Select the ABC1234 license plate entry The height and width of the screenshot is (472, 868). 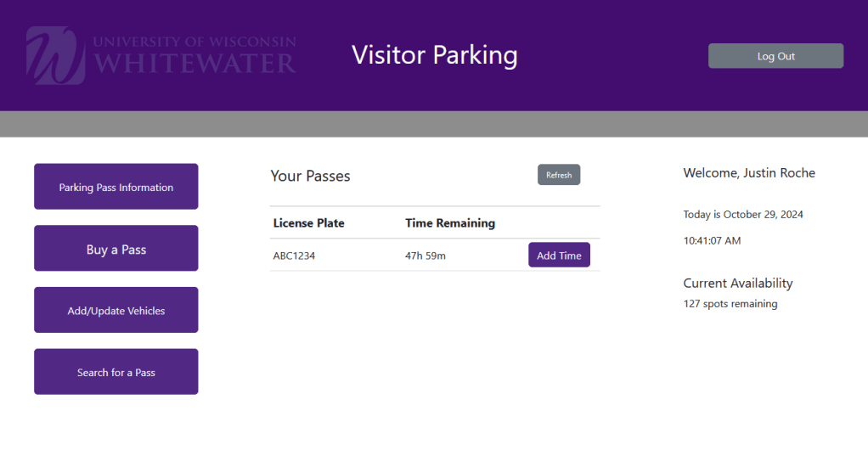tap(294, 256)
